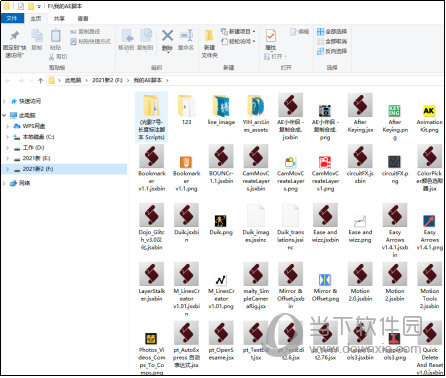The image size is (446, 378).
Task: Expand WPS网盘 tree node
Action: click(8, 126)
